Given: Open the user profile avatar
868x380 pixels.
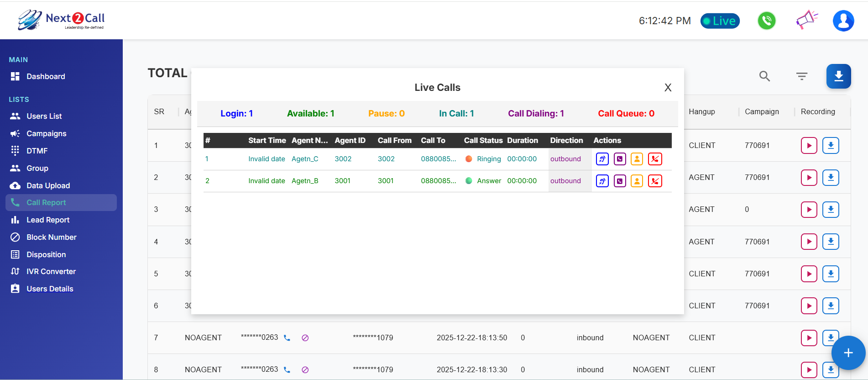Looking at the screenshot, I should pyautogui.click(x=843, y=21).
